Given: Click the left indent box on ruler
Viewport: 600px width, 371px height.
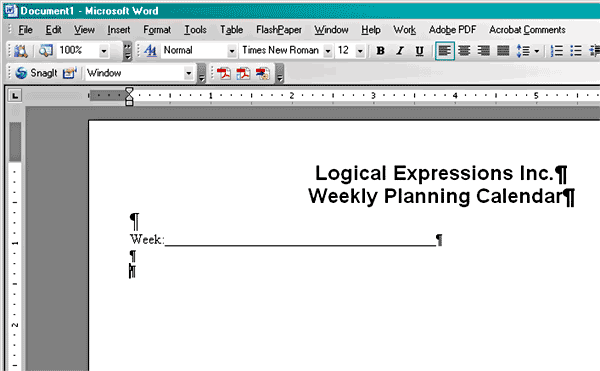Looking at the screenshot, I should coord(129,103).
